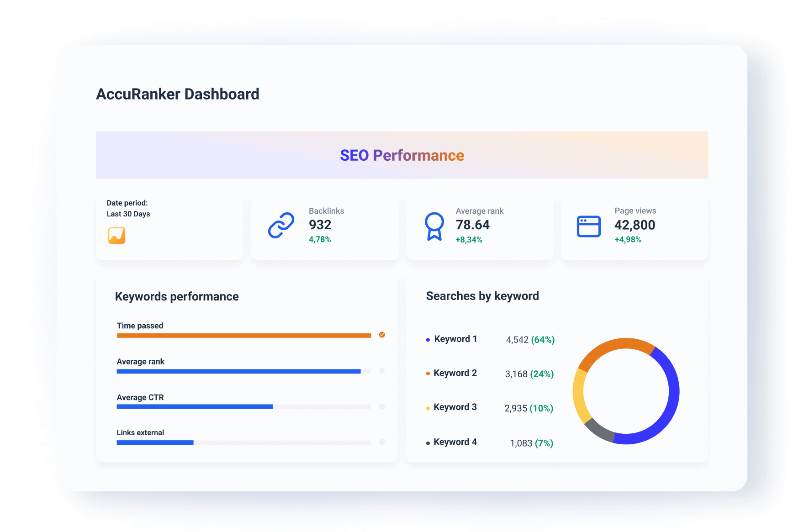This screenshot has height=532, width=804.
Task: Click the AccuRanker Dashboard title
Action: 178,94
